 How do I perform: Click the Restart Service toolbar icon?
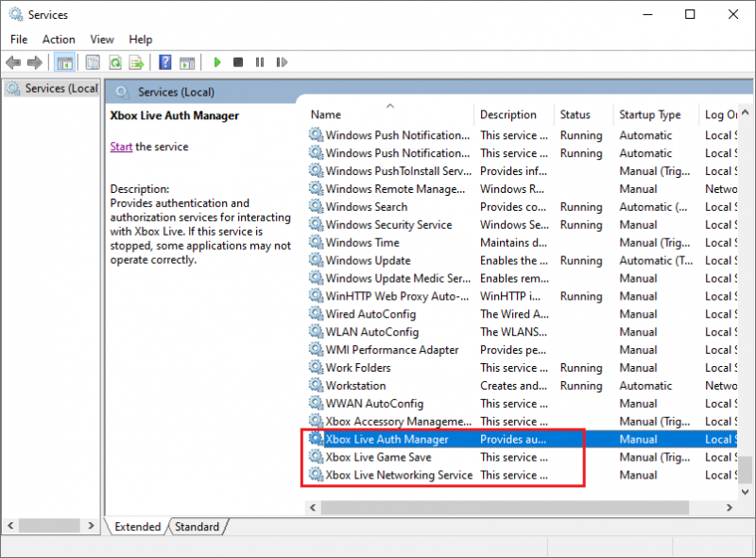pyautogui.click(x=282, y=62)
